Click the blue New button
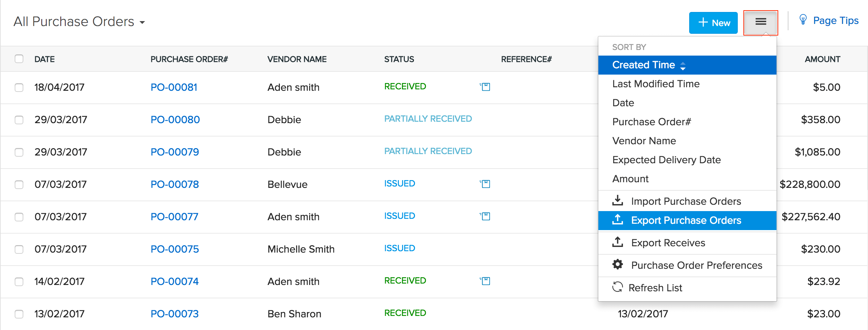 pos(713,23)
